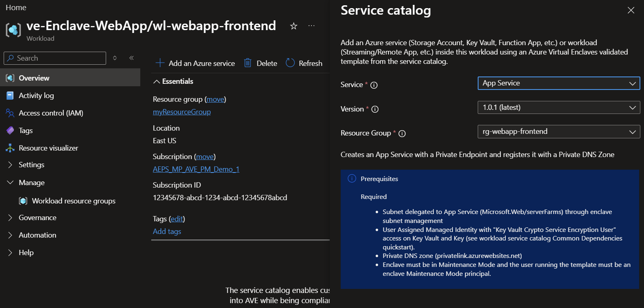Open the more options ellipsis in header

[x=311, y=26]
